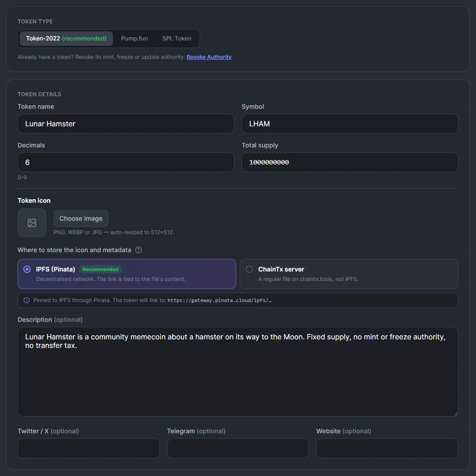Switch to the SPL Token type
The image size is (476, 476).
[177, 39]
